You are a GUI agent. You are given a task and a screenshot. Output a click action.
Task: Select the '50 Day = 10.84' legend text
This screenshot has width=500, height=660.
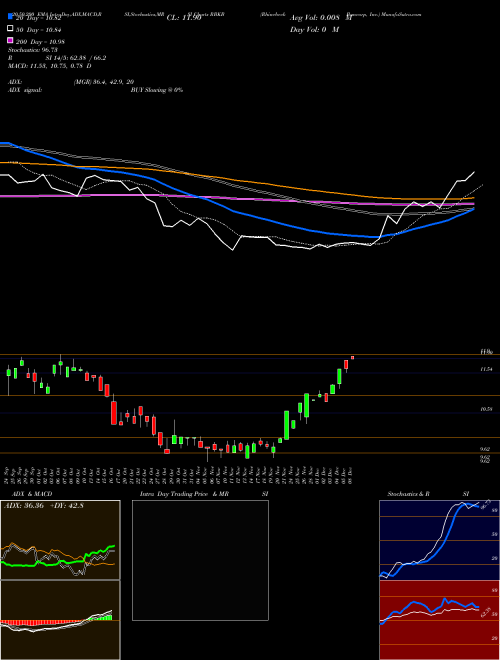tap(40, 30)
